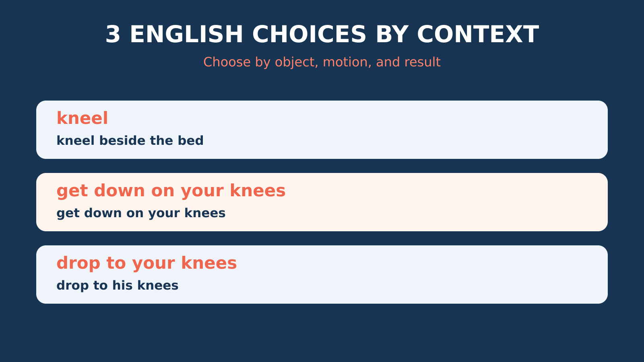644x362 pixels.
Task: Select the "kneel" heading in the first card
Action: pyautogui.click(x=82, y=118)
